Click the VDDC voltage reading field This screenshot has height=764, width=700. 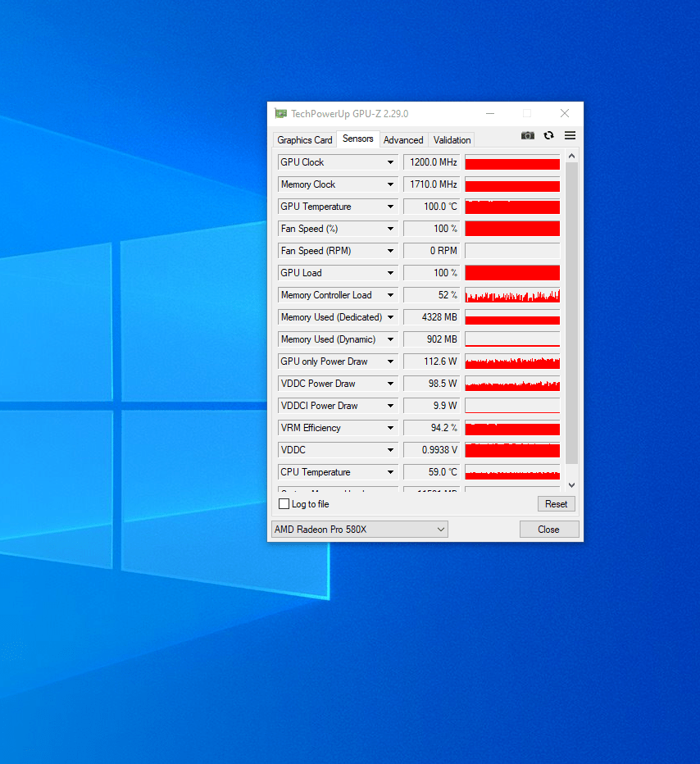click(432, 449)
